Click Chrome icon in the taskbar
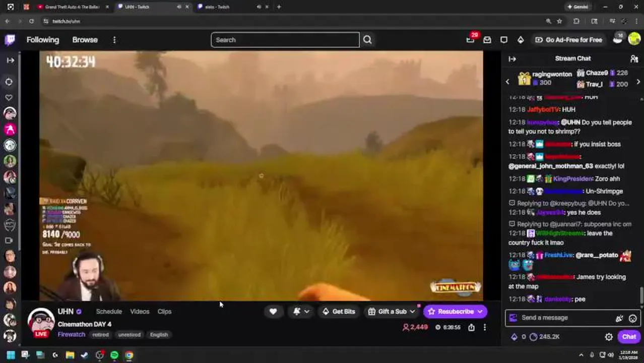644x363 pixels. [129, 355]
